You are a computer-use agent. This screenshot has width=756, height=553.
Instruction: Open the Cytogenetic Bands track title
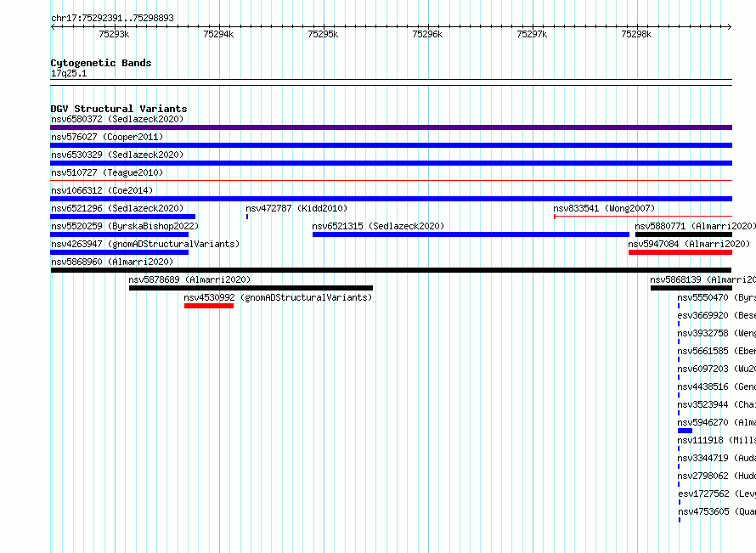point(101,63)
